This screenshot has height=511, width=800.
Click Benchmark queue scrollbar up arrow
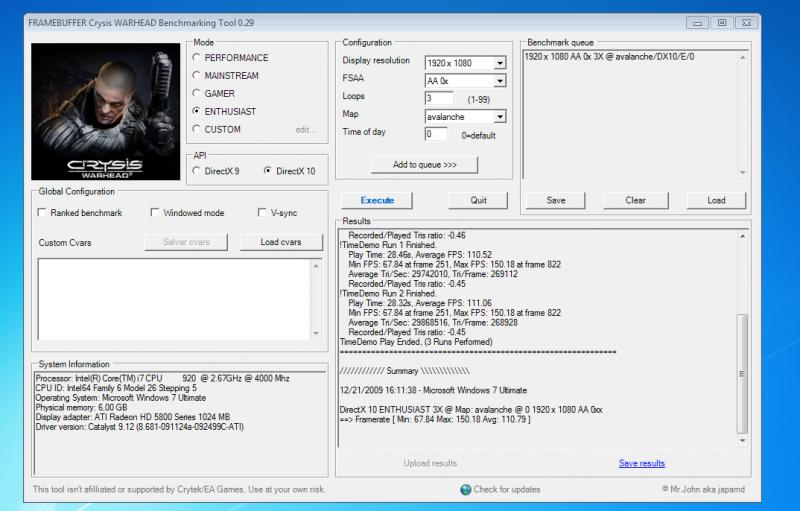click(742, 58)
